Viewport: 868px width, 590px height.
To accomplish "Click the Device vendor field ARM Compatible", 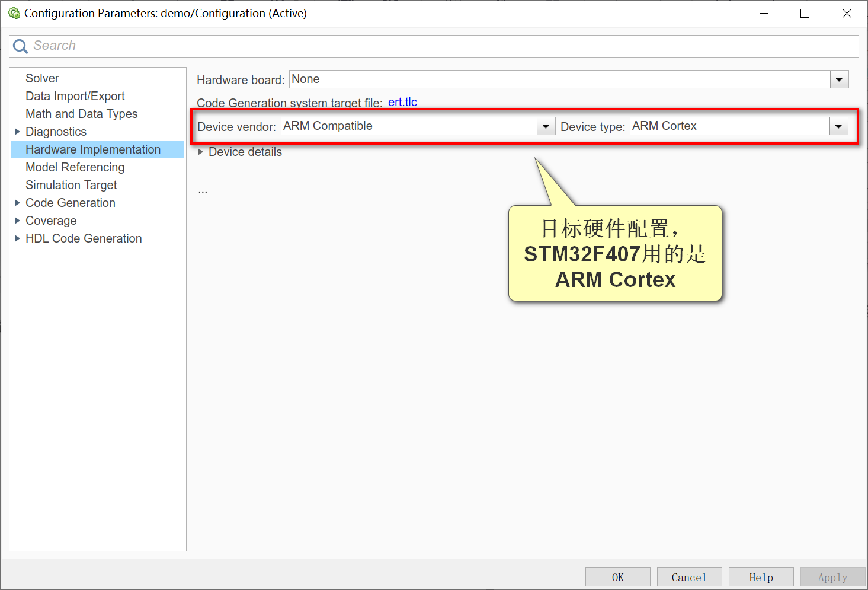I will point(409,126).
